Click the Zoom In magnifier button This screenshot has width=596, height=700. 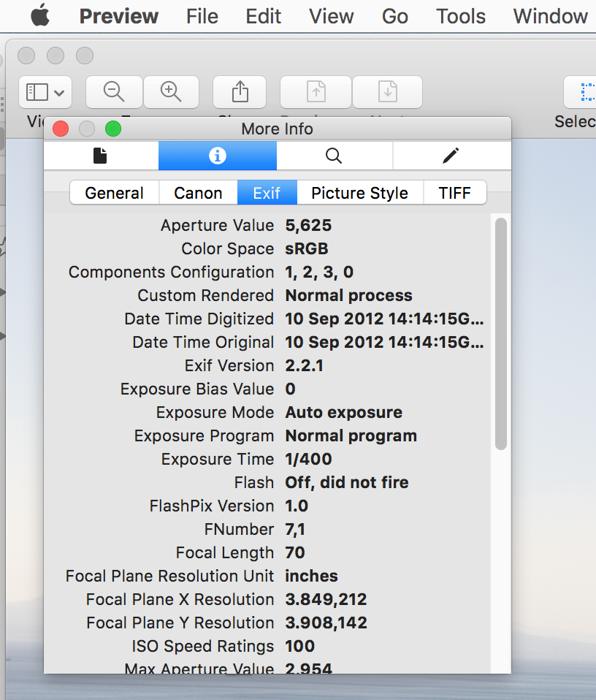(x=171, y=92)
